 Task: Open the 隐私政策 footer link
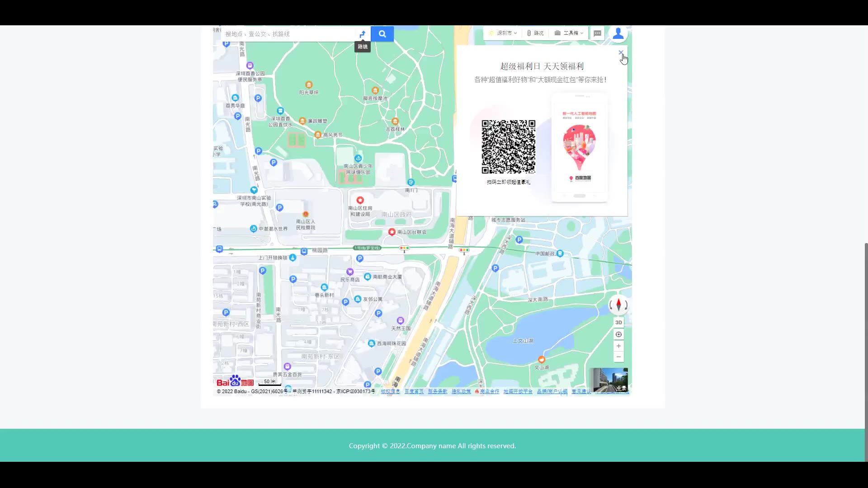(x=461, y=391)
